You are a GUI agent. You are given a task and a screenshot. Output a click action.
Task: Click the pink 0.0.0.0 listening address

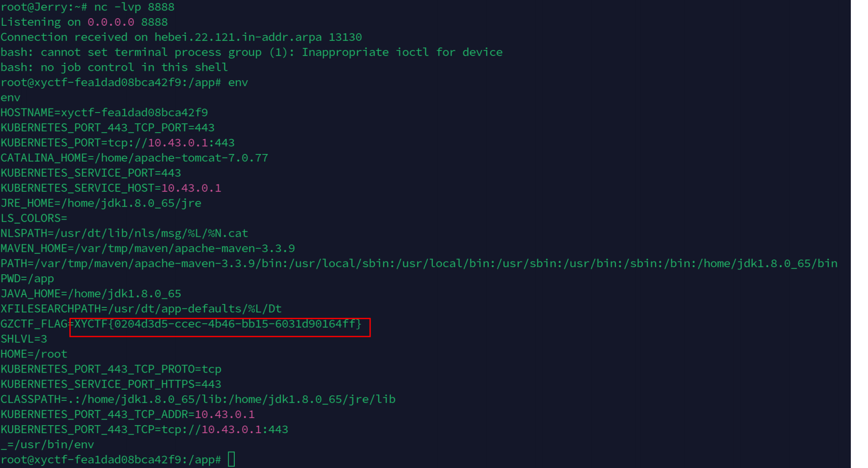point(111,22)
